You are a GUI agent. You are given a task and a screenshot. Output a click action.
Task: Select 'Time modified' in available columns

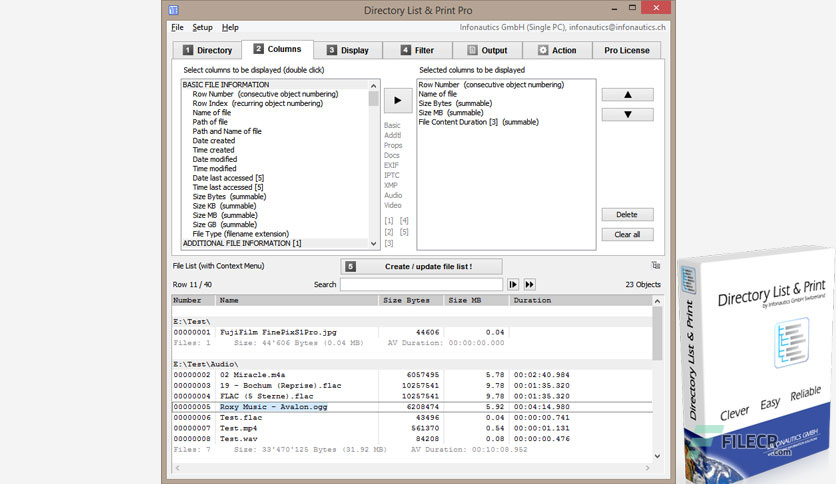click(214, 168)
